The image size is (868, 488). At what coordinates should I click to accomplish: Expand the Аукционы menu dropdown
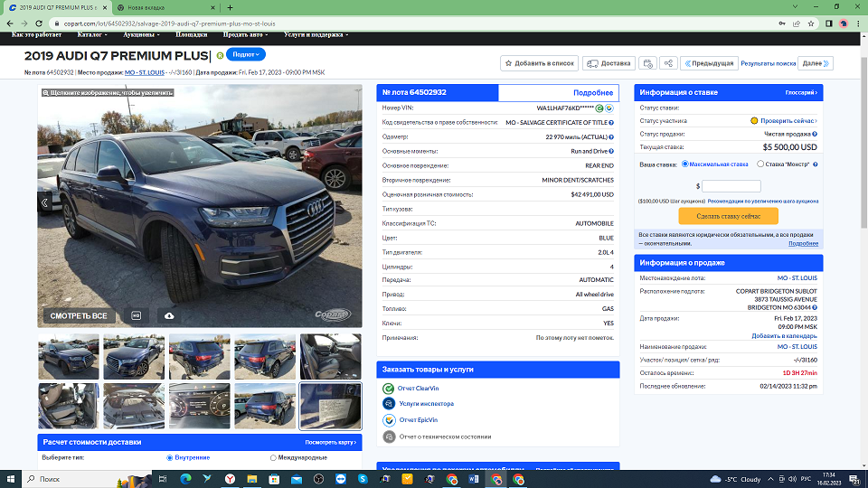141,35
